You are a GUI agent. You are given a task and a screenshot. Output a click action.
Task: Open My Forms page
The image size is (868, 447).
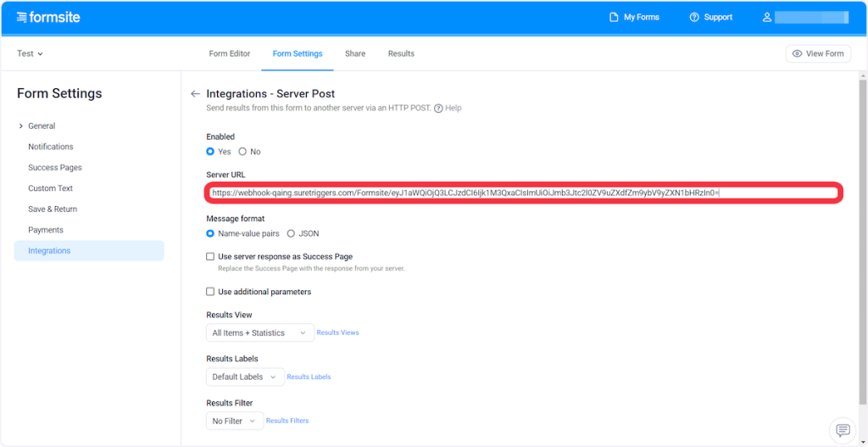tap(634, 17)
